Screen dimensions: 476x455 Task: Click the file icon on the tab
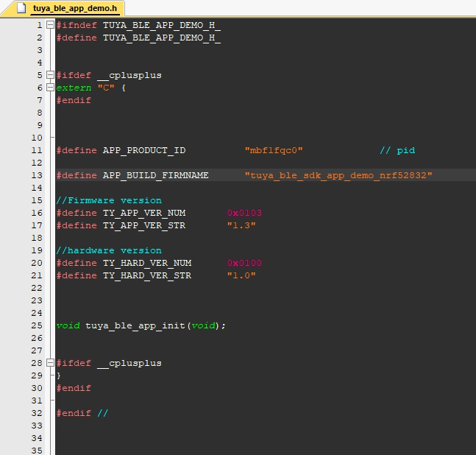pos(21,8)
